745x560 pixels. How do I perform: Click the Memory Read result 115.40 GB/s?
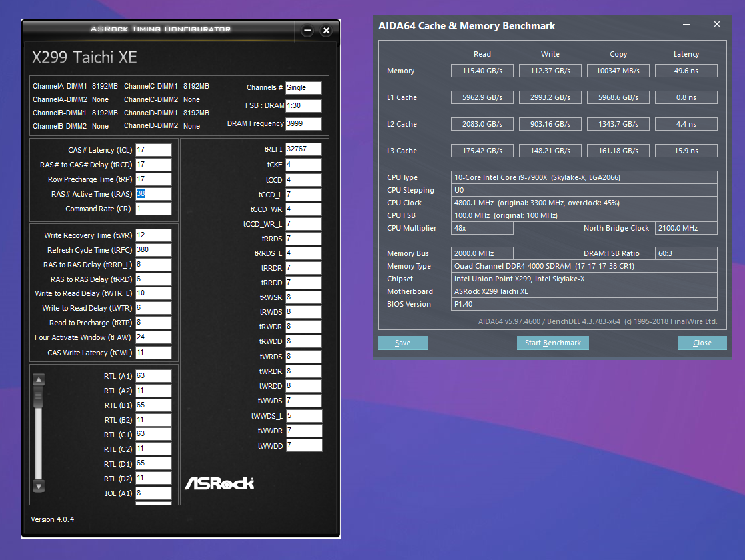pos(482,71)
